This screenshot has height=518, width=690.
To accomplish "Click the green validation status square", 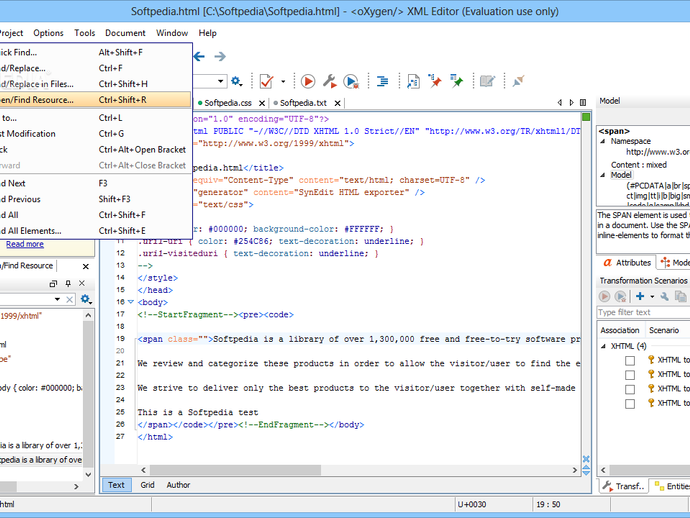I will [586, 117].
